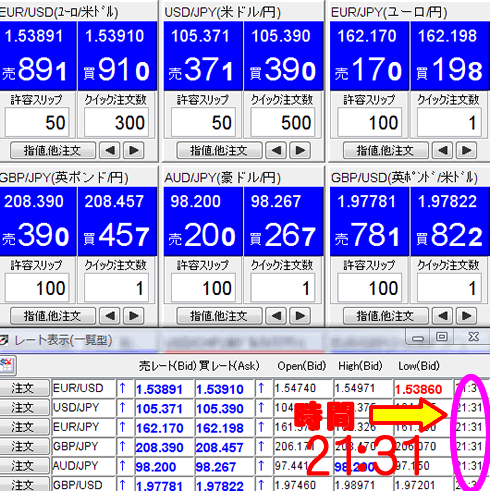The image size is (490, 491).
Task: Click EUR/USD low value 1.53860
Action: coord(419,389)
